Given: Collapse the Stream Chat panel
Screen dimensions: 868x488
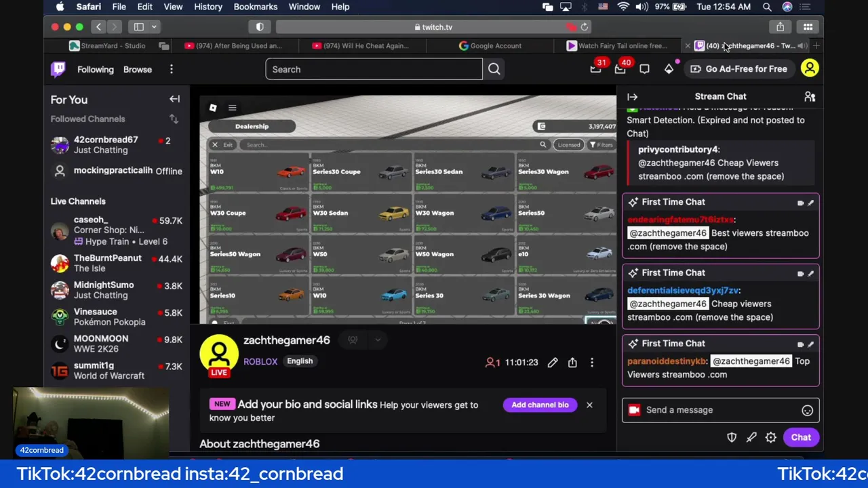Looking at the screenshot, I should pos(632,97).
